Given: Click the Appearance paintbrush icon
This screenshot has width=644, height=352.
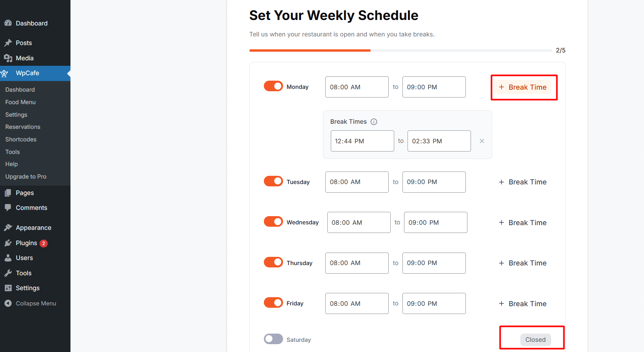Looking at the screenshot, I should [8, 227].
